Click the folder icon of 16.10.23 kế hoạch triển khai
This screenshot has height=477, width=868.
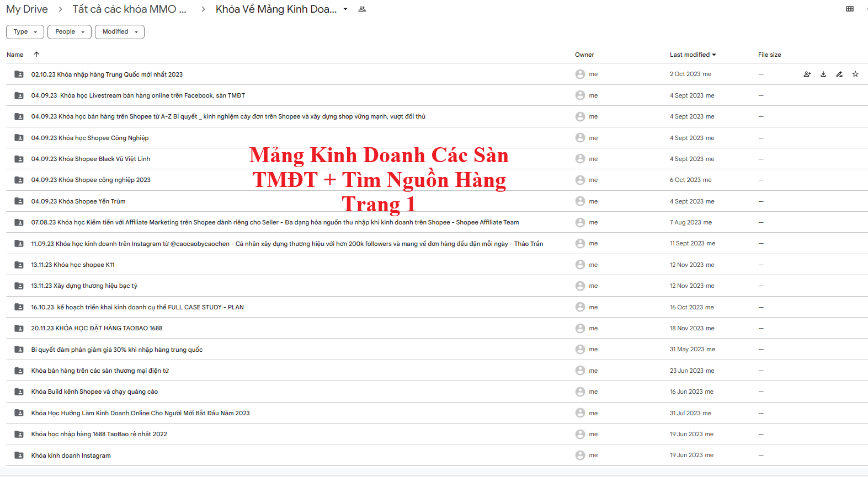(19, 307)
